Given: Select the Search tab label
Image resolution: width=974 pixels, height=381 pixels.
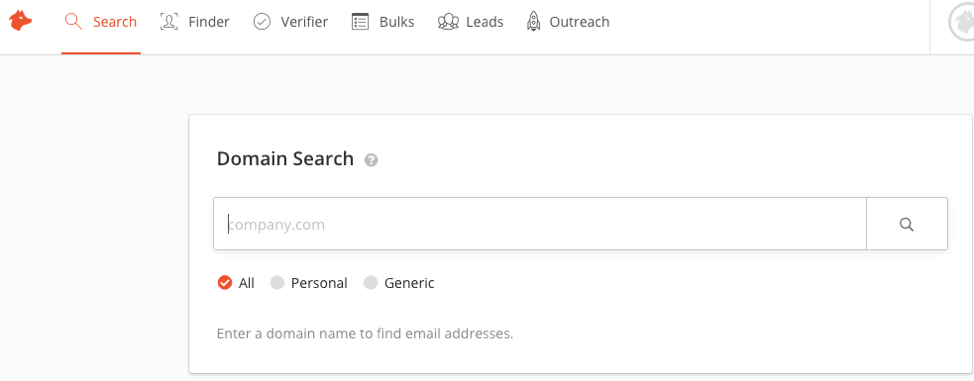Looking at the screenshot, I should [115, 22].
